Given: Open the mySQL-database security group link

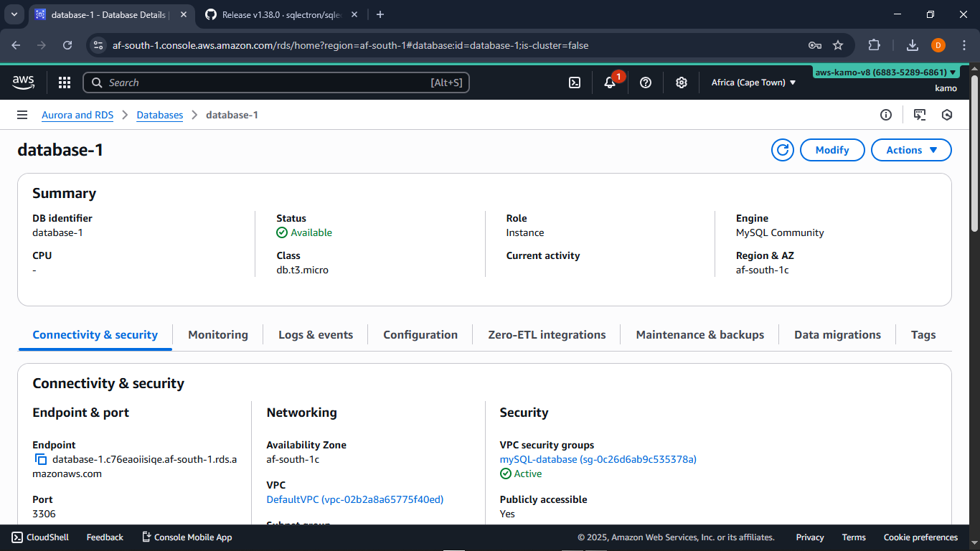Looking at the screenshot, I should (598, 459).
